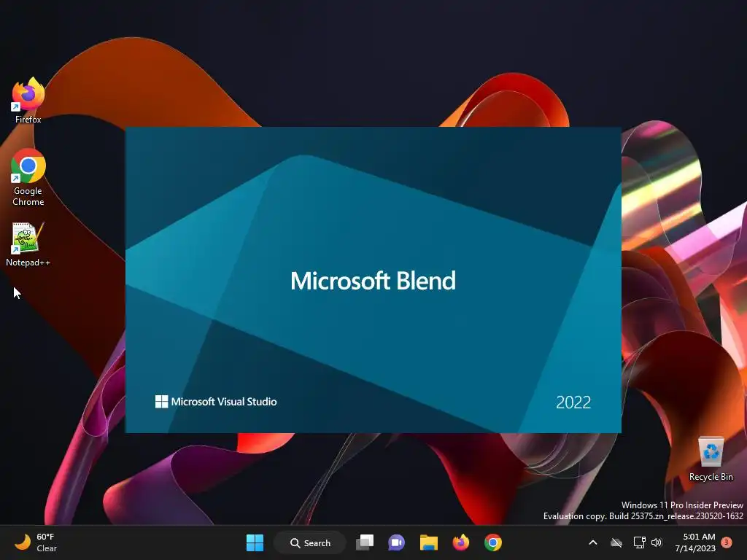Click the network display tray icon

coord(639,542)
